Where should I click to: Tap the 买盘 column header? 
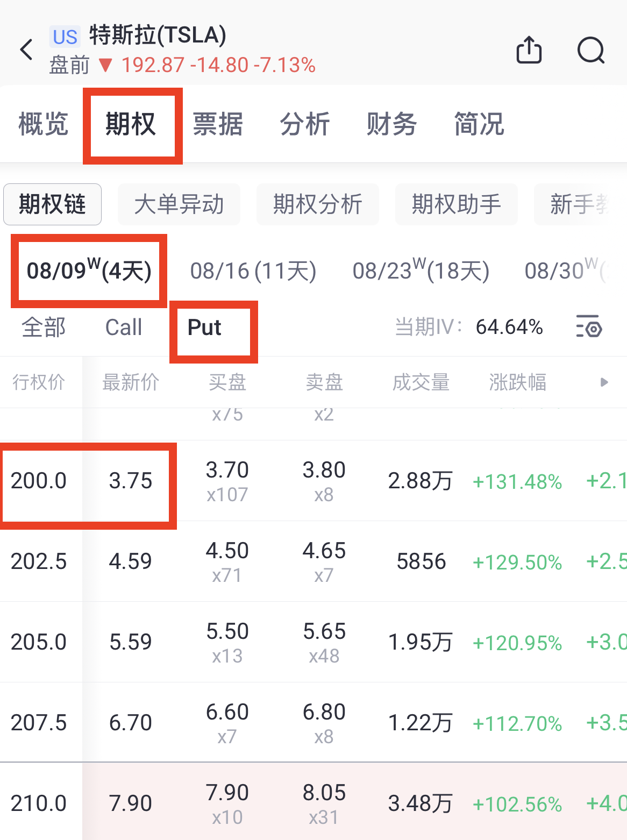(x=227, y=382)
